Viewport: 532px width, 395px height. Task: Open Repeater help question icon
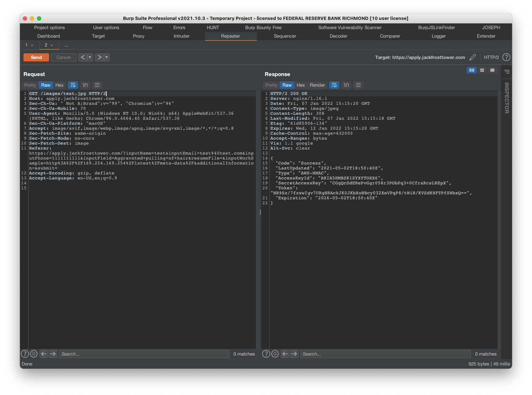[x=506, y=57]
